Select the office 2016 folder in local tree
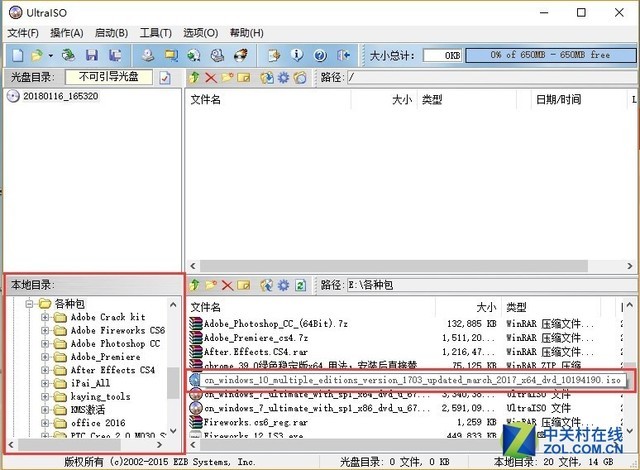Viewport: 640px width, 470px height. click(x=98, y=423)
